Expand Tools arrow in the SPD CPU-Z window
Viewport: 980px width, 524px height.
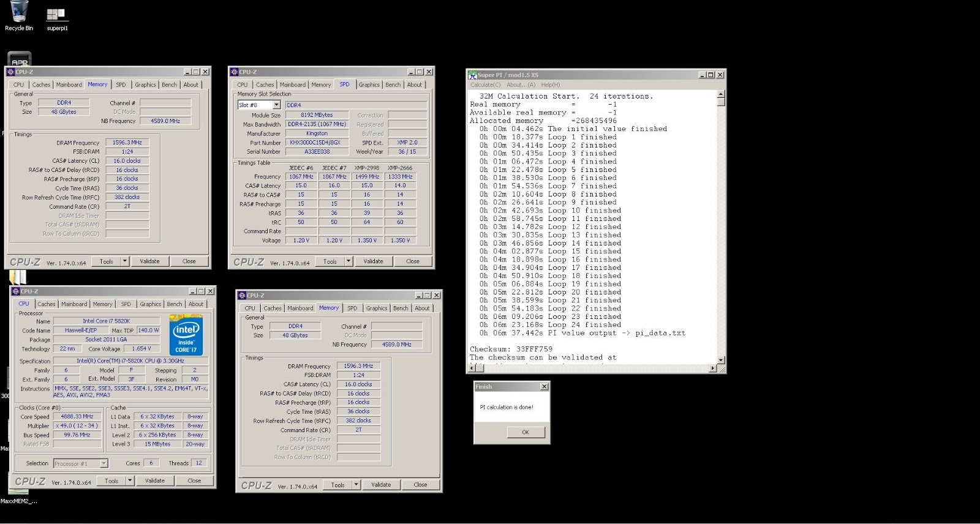(348, 261)
